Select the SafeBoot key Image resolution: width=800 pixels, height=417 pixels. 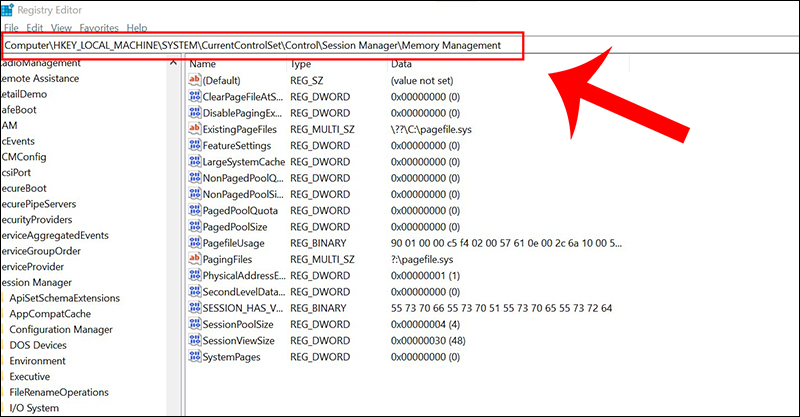point(18,110)
